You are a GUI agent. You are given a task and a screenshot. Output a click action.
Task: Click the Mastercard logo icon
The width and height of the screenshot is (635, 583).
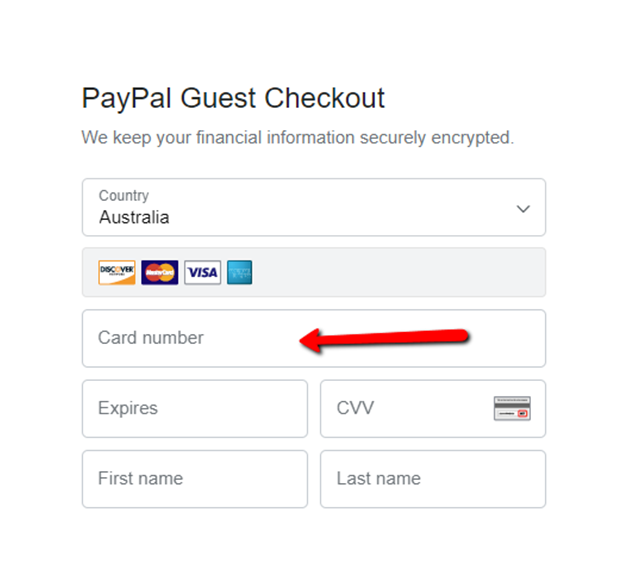click(x=160, y=272)
